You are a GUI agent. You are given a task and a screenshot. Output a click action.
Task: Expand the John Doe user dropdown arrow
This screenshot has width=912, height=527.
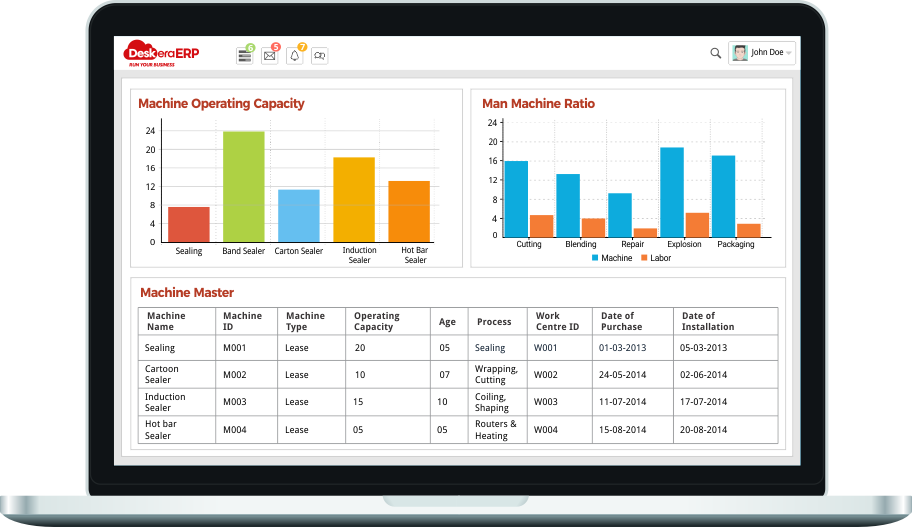789,53
